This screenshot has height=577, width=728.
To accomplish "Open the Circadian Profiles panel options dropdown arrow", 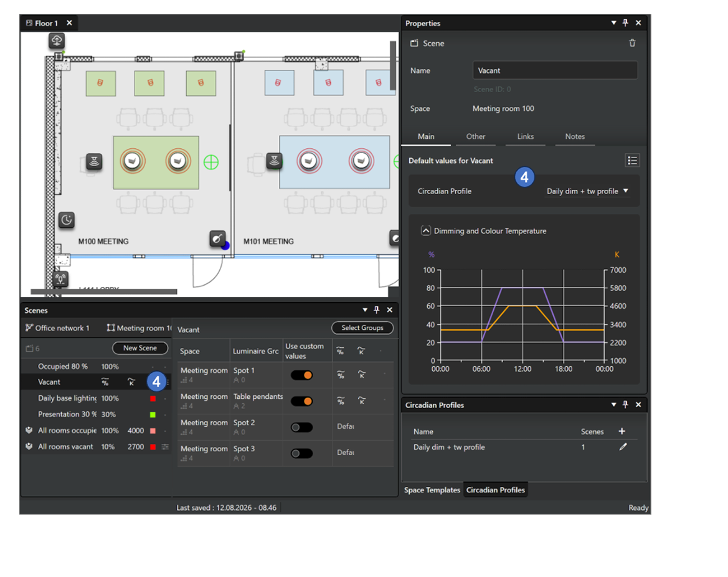I will tap(614, 405).
